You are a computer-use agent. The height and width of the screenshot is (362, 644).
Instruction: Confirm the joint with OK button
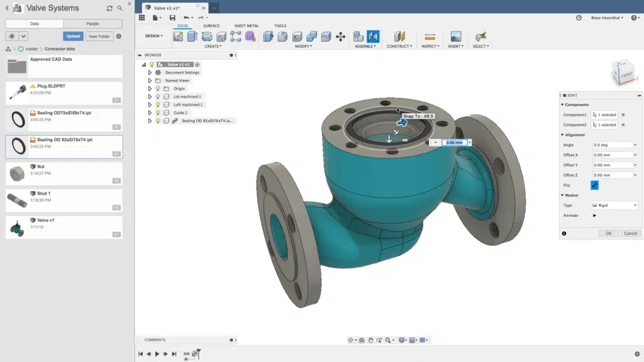point(608,233)
